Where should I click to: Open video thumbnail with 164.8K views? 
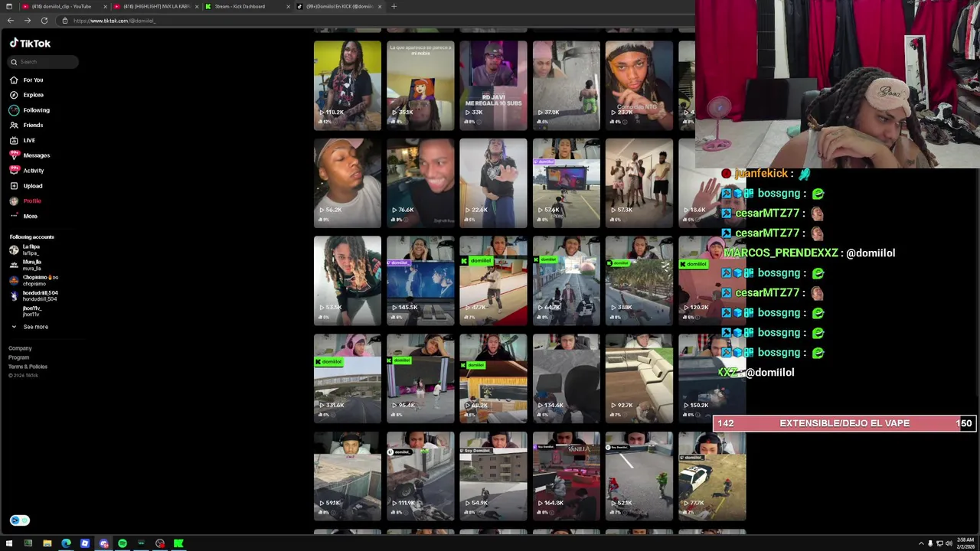click(567, 476)
